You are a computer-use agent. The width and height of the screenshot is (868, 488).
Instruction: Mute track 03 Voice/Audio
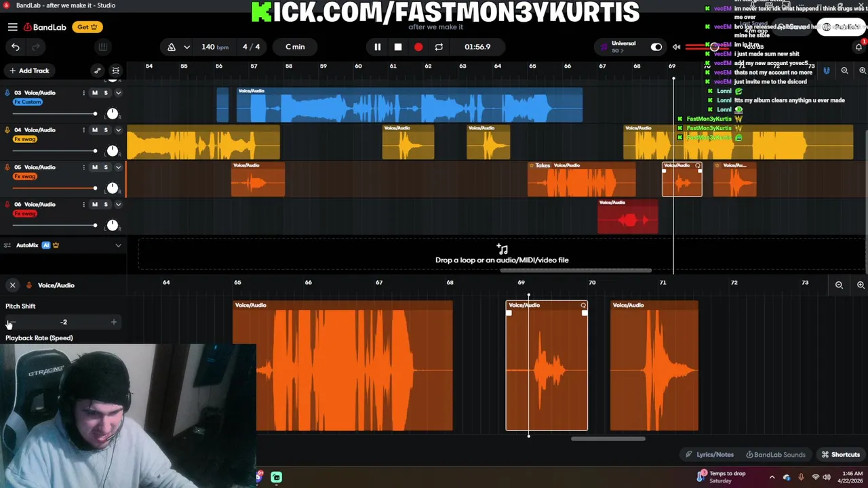pos(95,93)
